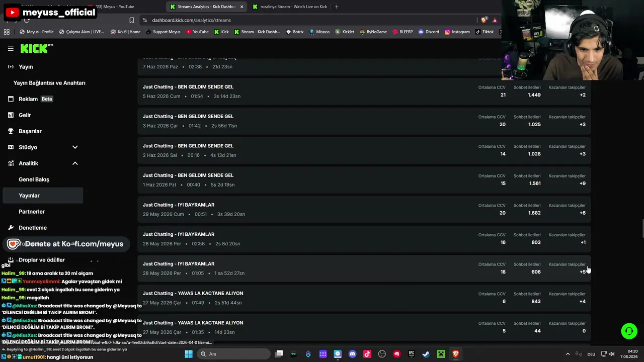The image size is (644, 362).
Task: Open the green support chat bubble
Action: pyautogui.click(x=629, y=331)
